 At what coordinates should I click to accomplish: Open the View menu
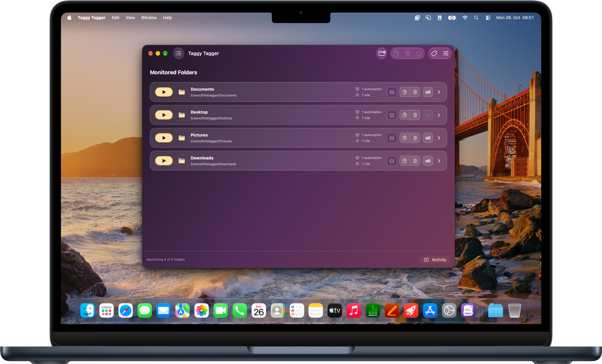point(130,18)
